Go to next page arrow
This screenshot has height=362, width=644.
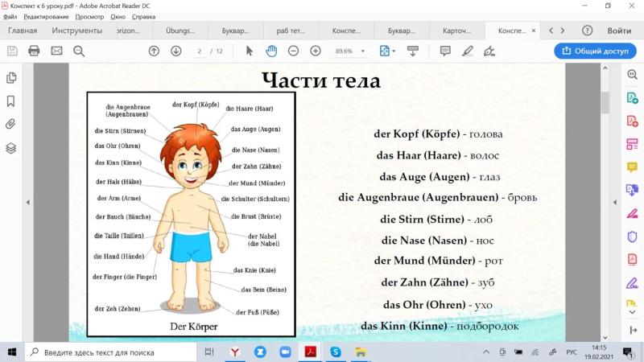(x=176, y=51)
